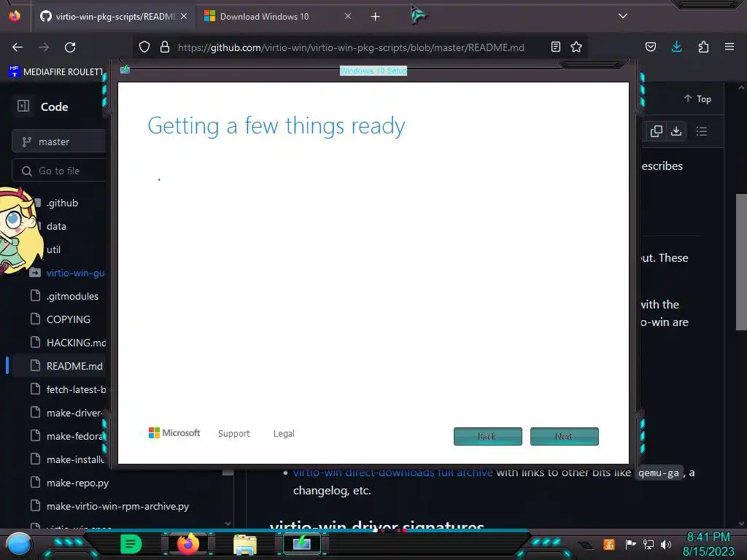Select Windows 10 Setup taskbar button
This screenshot has height=560, width=747.
tap(301, 544)
